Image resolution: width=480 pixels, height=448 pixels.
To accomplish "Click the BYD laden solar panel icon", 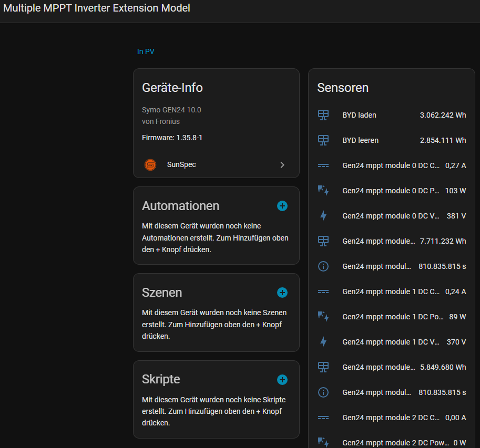I will pyautogui.click(x=323, y=115).
